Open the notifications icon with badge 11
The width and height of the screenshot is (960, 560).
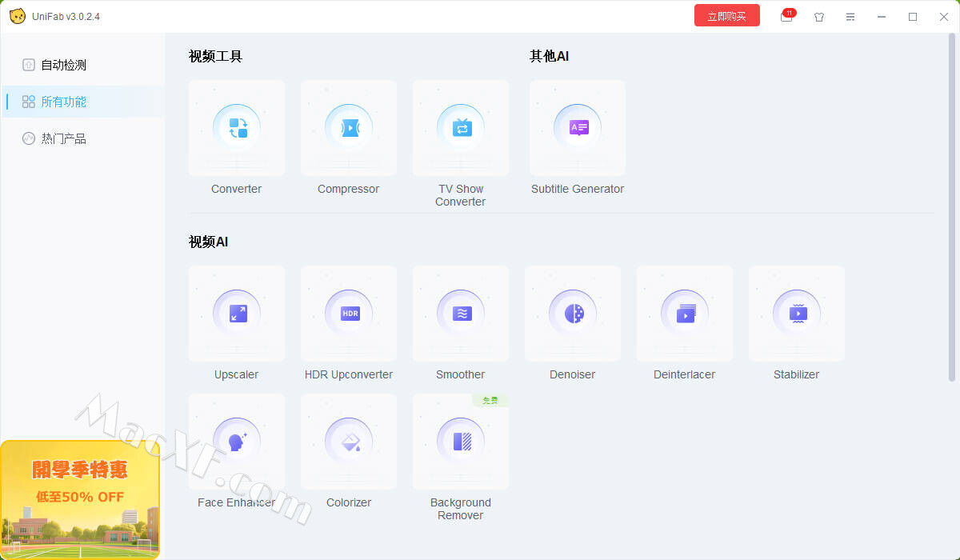787,16
